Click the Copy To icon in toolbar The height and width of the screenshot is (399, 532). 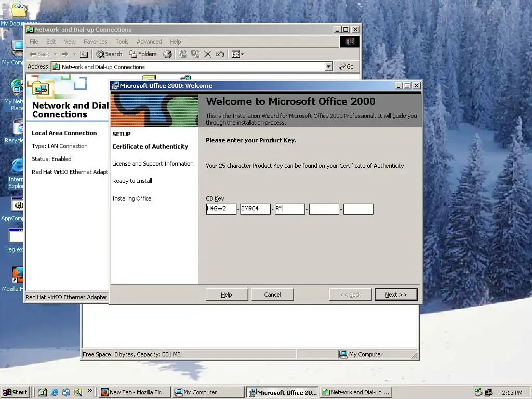195,54
